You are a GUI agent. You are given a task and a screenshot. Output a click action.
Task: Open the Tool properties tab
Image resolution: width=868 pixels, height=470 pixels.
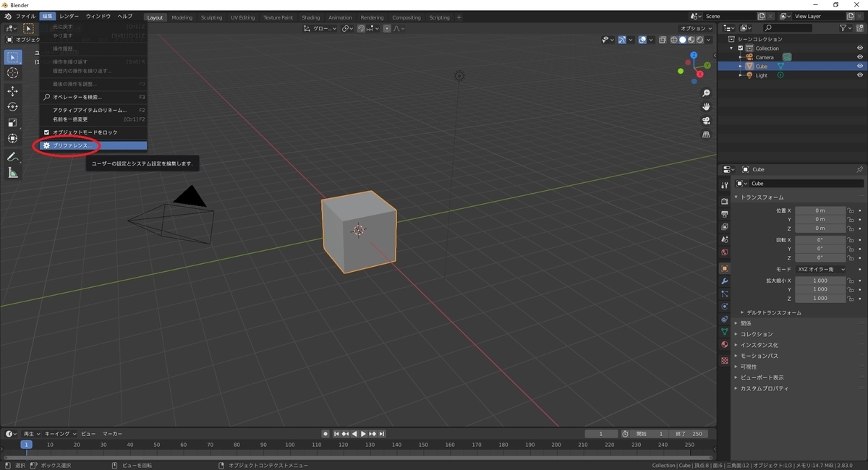click(x=724, y=186)
